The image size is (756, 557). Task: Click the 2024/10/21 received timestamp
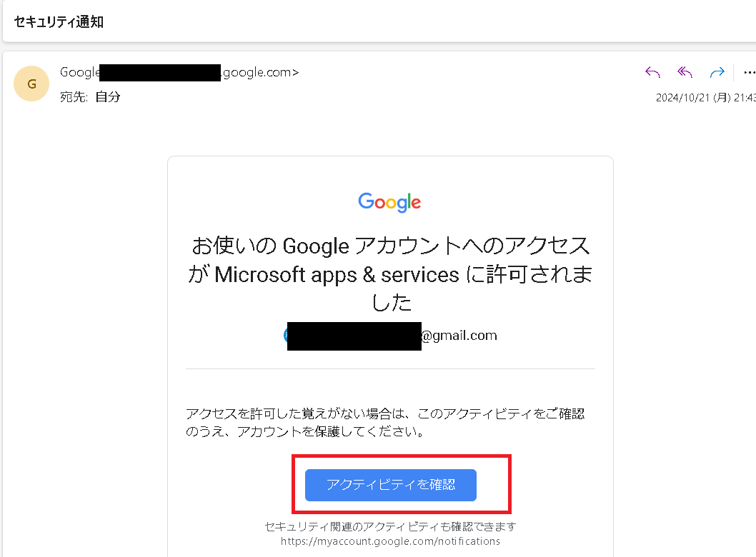coord(706,98)
